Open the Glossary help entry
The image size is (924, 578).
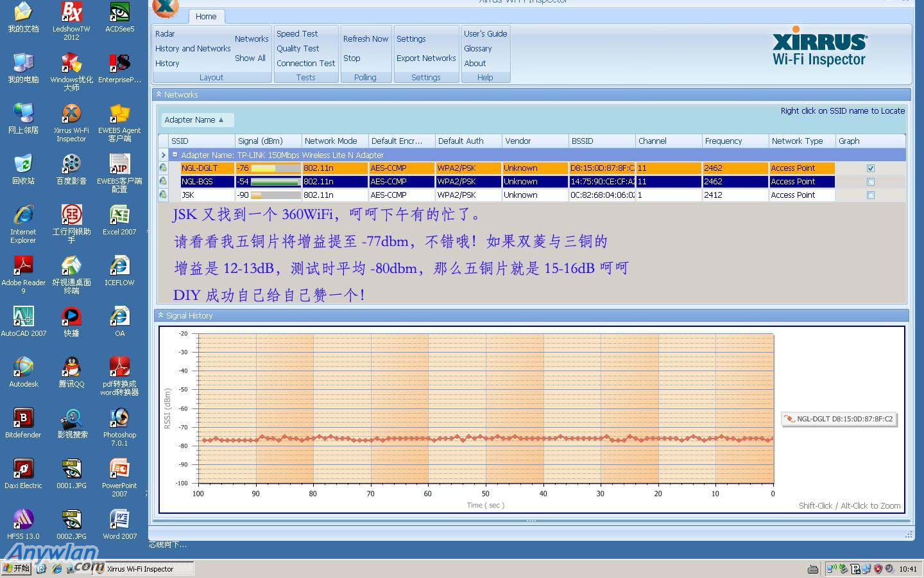pos(478,48)
